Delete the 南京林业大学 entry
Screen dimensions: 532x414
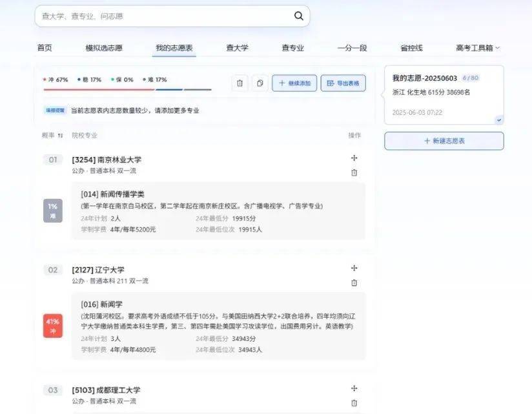click(x=354, y=172)
